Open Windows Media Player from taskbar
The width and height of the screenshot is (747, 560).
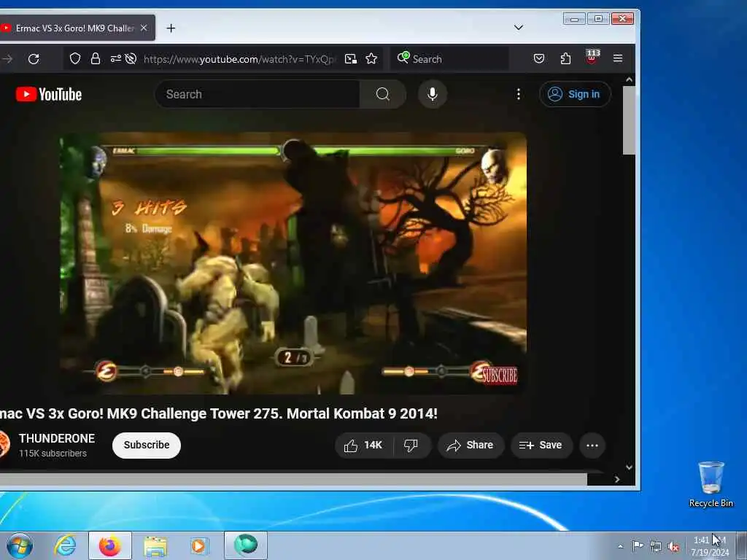pyautogui.click(x=199, y=545)
